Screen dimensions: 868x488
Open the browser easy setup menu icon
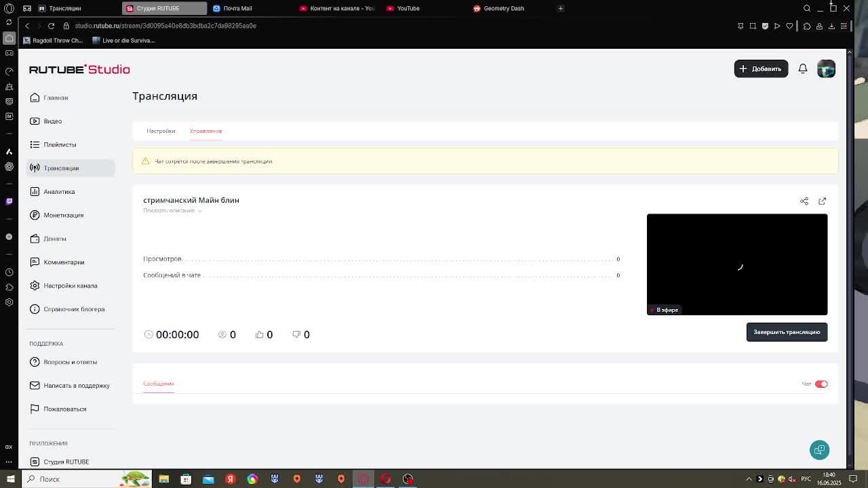coord(844,26)
